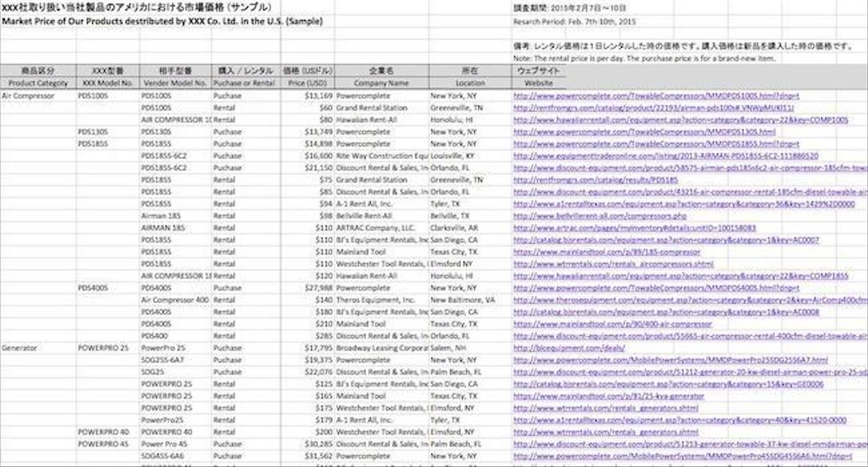Select the 'Clarksville, AR' location cell
The width and height of the screenshot is (868, 467).
pyautogui.click(x=470, y=228)
